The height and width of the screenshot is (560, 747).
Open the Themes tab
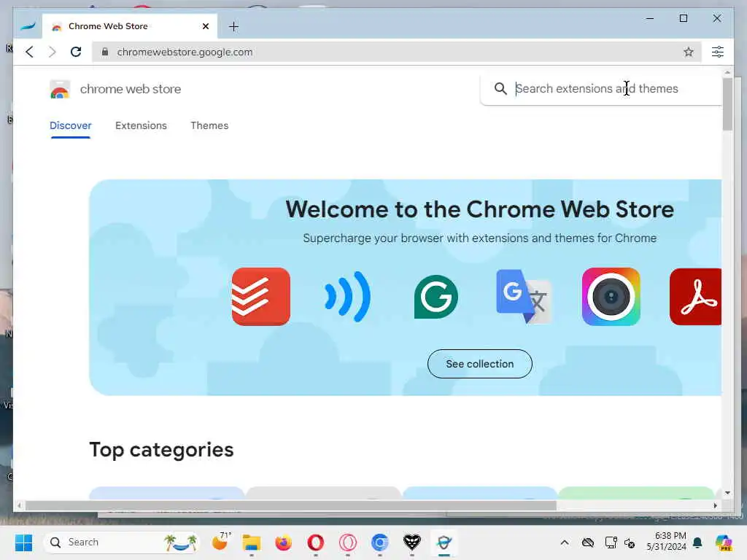pos(209,125)
